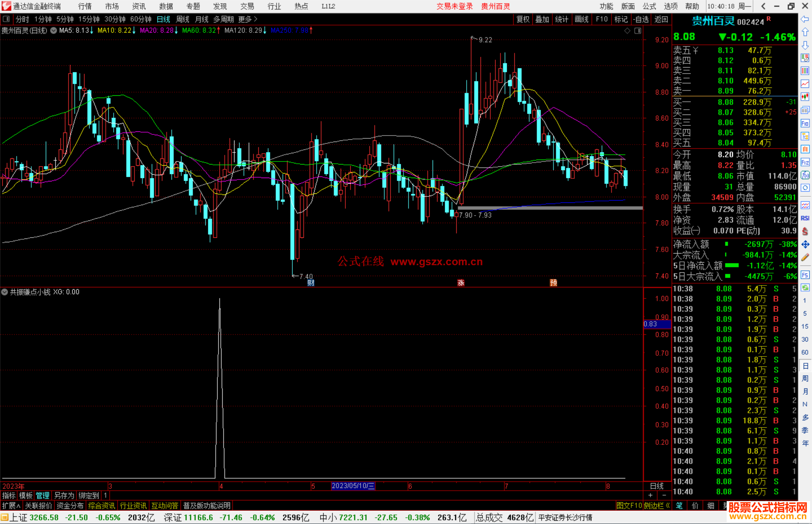This screenshot has width=812, height=524.
Task: Click the 画线 drawing button
Action: [x=581, y=19]
